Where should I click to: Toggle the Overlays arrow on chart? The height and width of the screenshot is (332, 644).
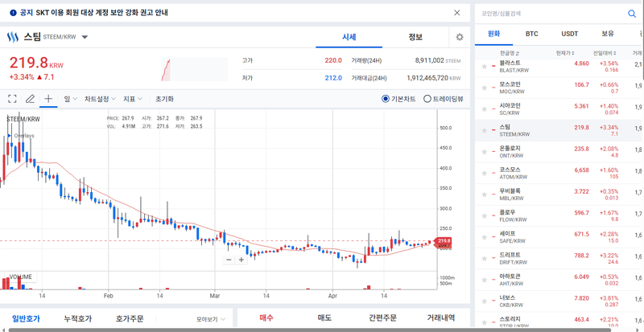tap(10, 135)
